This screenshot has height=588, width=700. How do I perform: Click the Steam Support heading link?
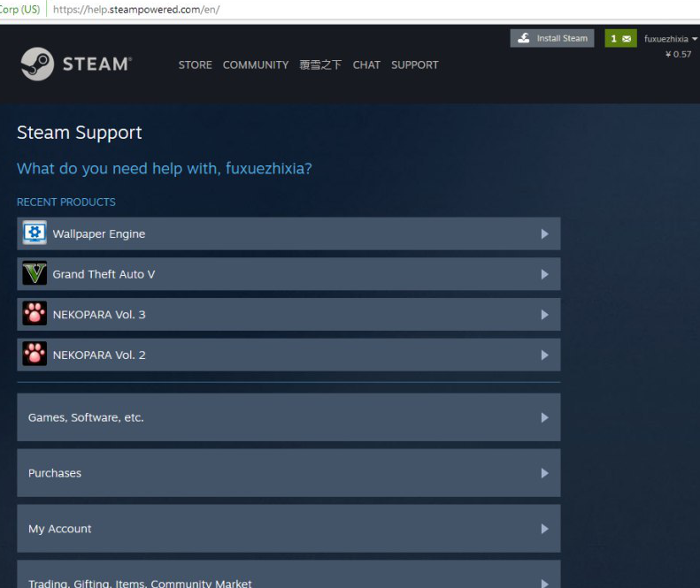click(x=79, y=133)
